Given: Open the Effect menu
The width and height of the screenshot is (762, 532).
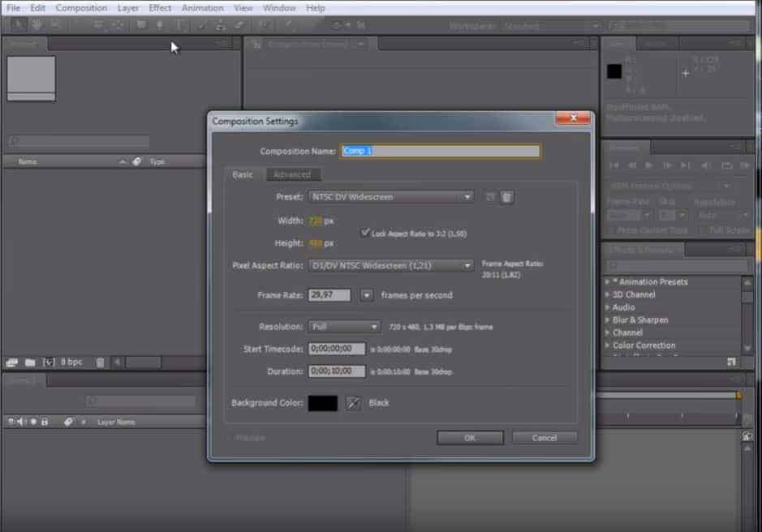Looking at the screenshot, I should point(160,8).
